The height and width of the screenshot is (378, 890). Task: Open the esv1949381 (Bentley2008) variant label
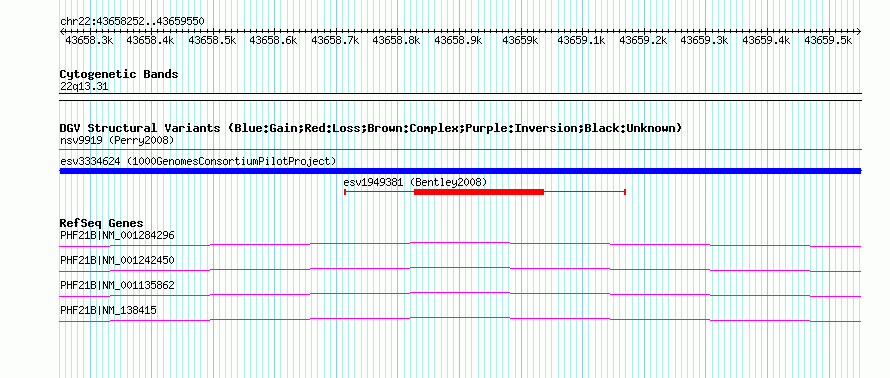click(x=415, y=182)
